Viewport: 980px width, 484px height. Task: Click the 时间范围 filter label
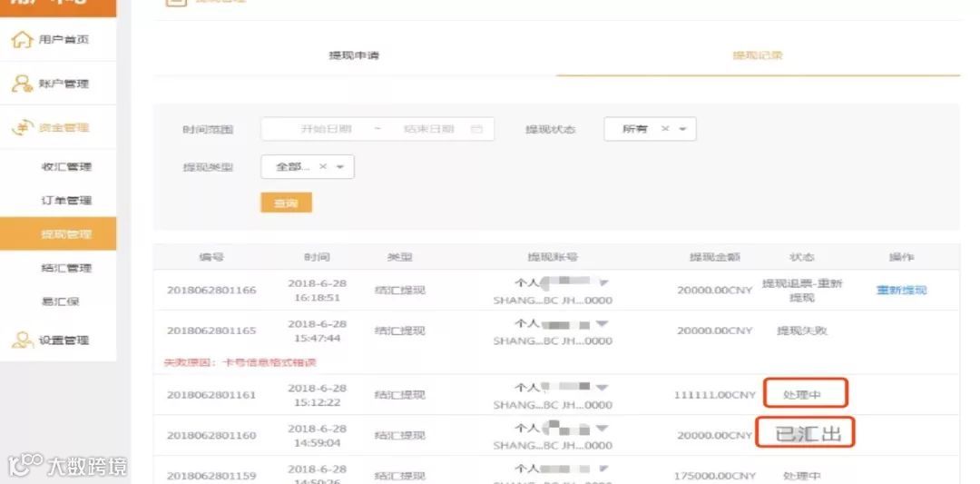point(208,130)
